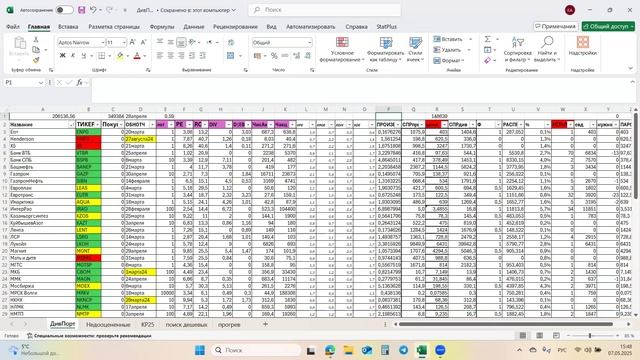This screenshot has height=360, width=640.
Task: Open the Примечания comments button
Action: (x=556, y=27)
